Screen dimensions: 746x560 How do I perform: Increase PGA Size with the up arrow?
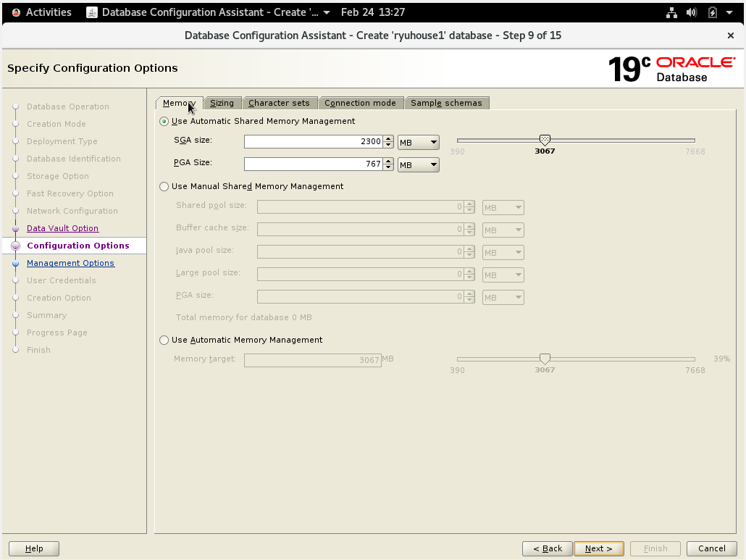(388, 161)
